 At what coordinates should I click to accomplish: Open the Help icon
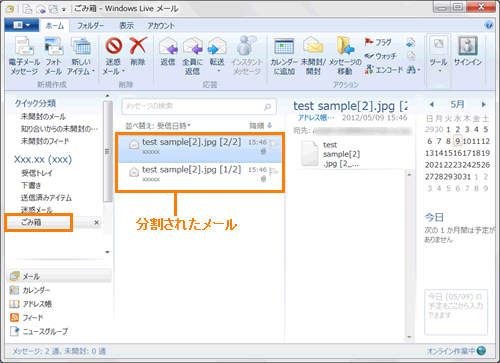coord(488,25)
